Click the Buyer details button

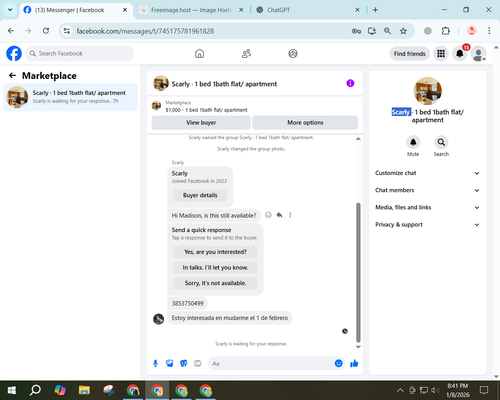pyautogui.click(x=200, y=195)
